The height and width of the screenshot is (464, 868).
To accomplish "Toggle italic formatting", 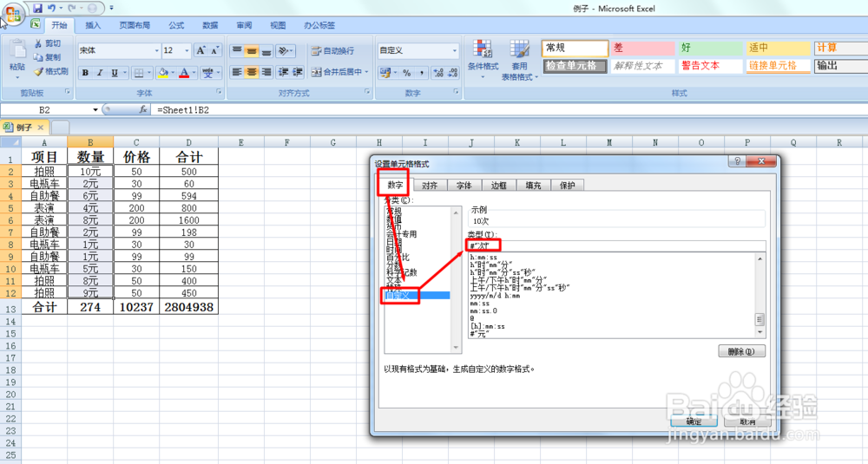I will (x=100, y=73).
